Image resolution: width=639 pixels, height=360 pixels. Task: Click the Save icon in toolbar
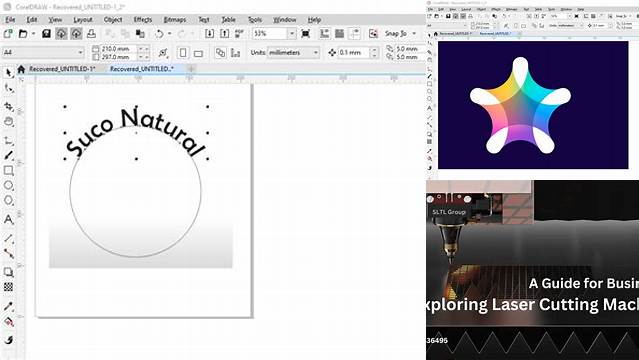click(46, 33)
